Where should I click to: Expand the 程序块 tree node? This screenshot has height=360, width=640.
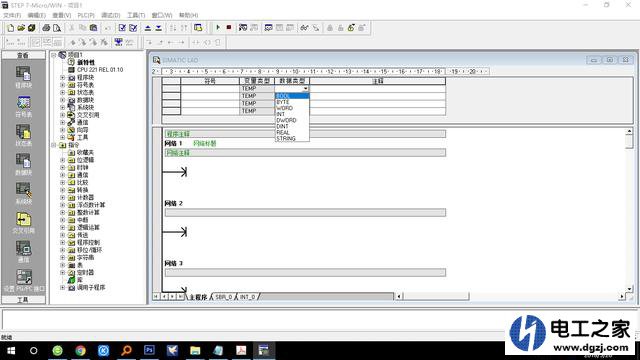62,78
